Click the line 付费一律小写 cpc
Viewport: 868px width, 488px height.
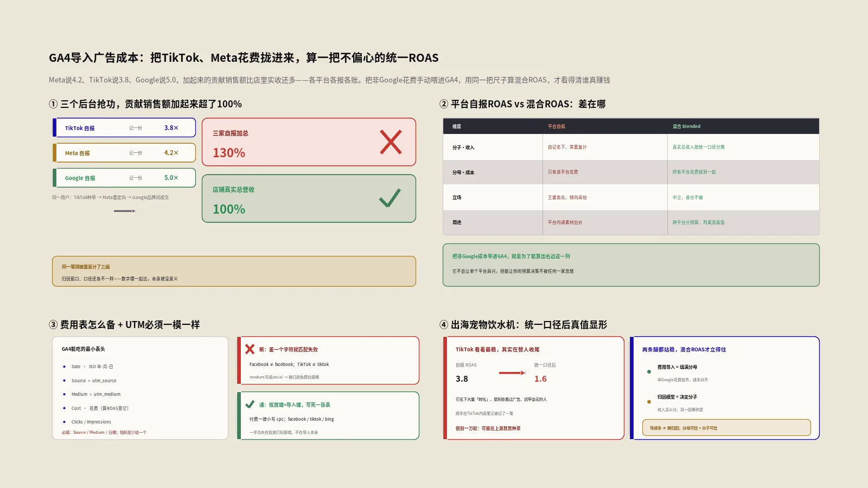point(292,419)
